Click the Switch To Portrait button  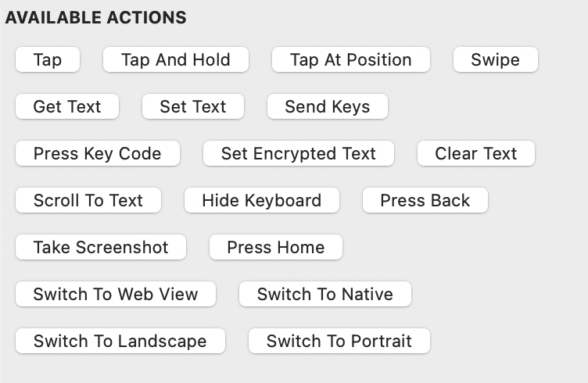[339, 342]
